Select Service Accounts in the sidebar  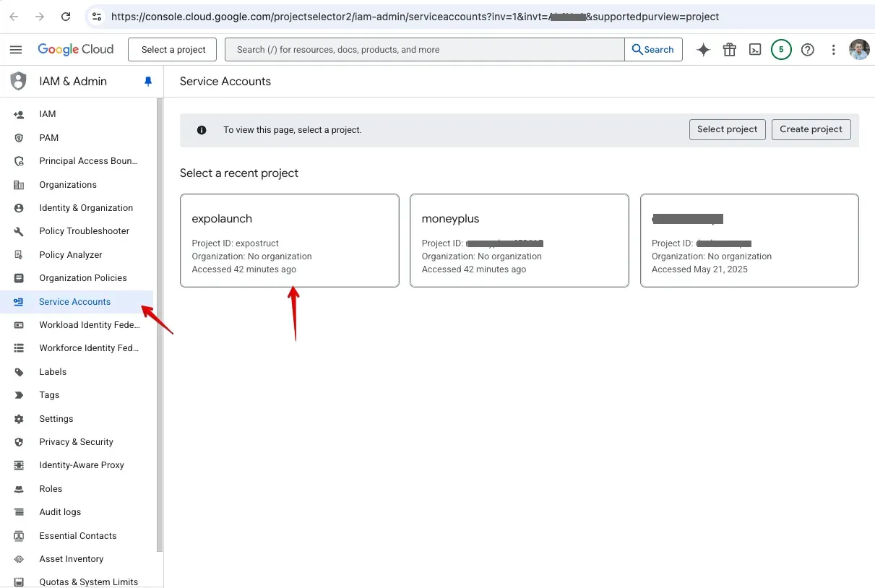tap(77, 302)
